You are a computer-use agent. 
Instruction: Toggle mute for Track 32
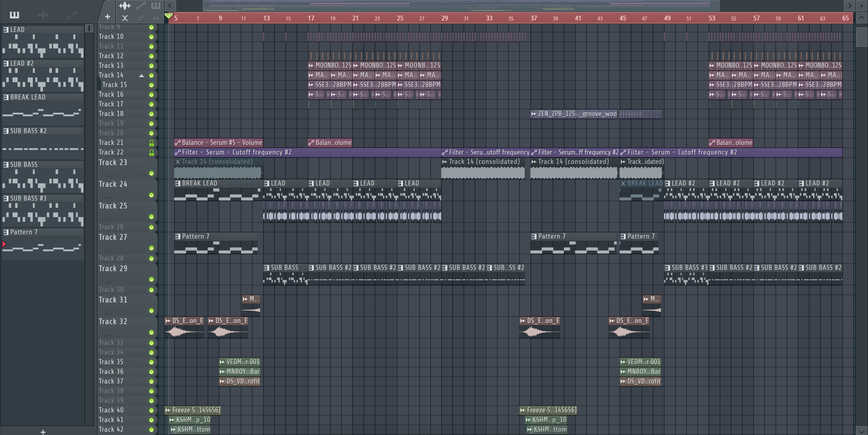click(x=151, y=333)
